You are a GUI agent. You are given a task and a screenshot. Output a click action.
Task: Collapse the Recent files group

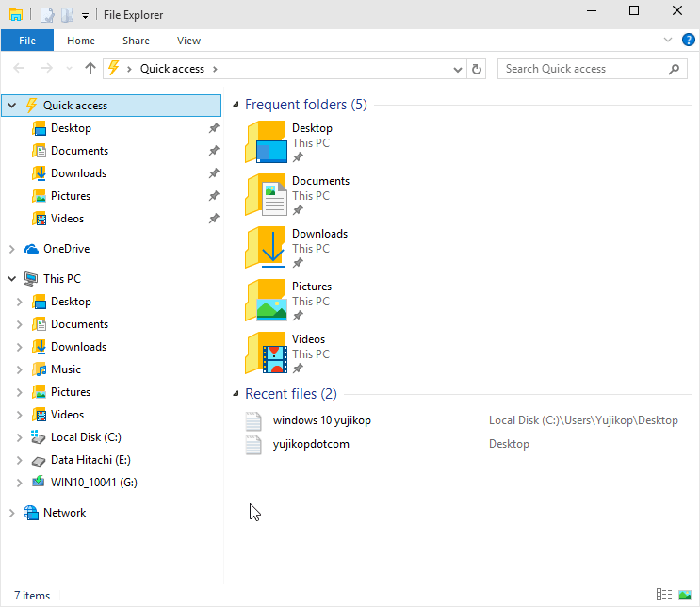(x=236, y=394)
